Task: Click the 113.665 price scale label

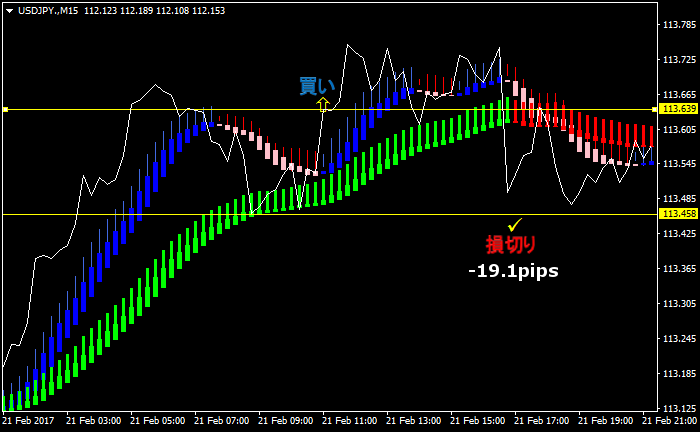Action: pos(679,95)
